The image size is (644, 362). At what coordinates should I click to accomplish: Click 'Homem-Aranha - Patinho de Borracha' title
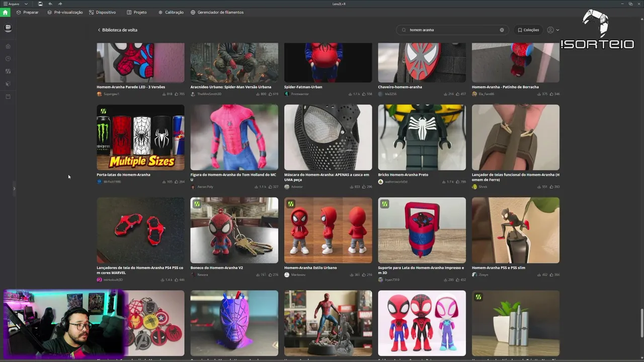point(505,87)
